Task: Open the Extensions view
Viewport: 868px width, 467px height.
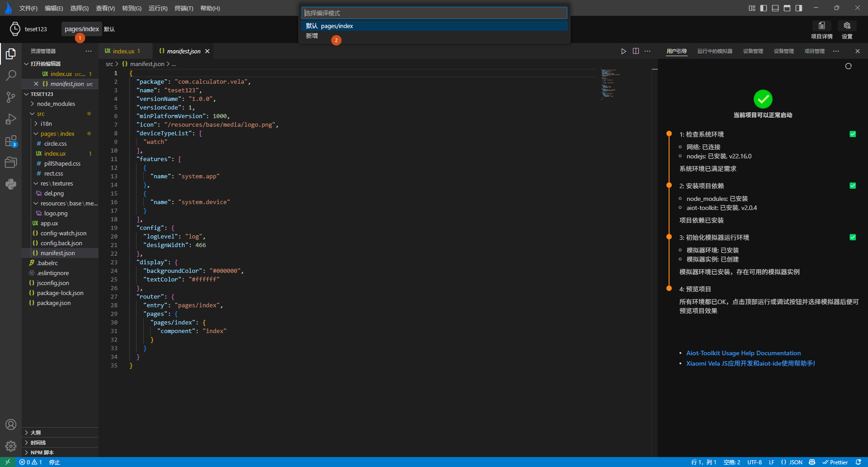Action: (11, 141)
